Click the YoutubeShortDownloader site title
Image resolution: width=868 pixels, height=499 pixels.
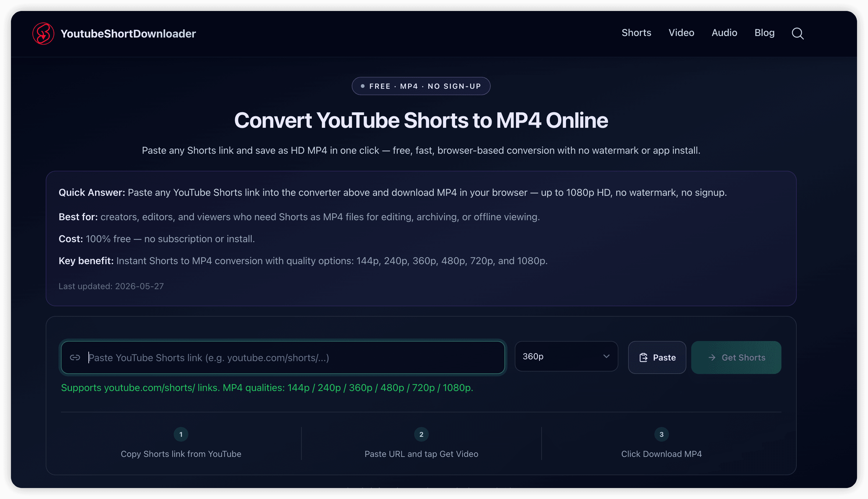tap(128, 34)
